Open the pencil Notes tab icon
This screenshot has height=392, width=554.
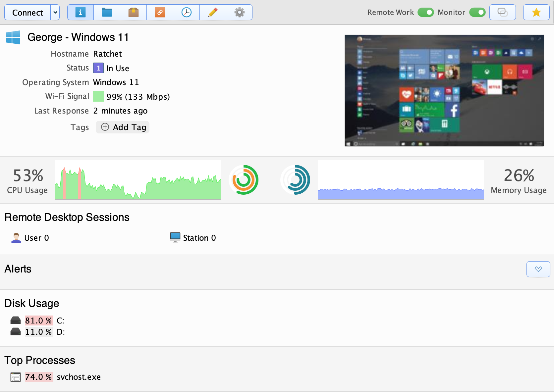click(213, 13)
